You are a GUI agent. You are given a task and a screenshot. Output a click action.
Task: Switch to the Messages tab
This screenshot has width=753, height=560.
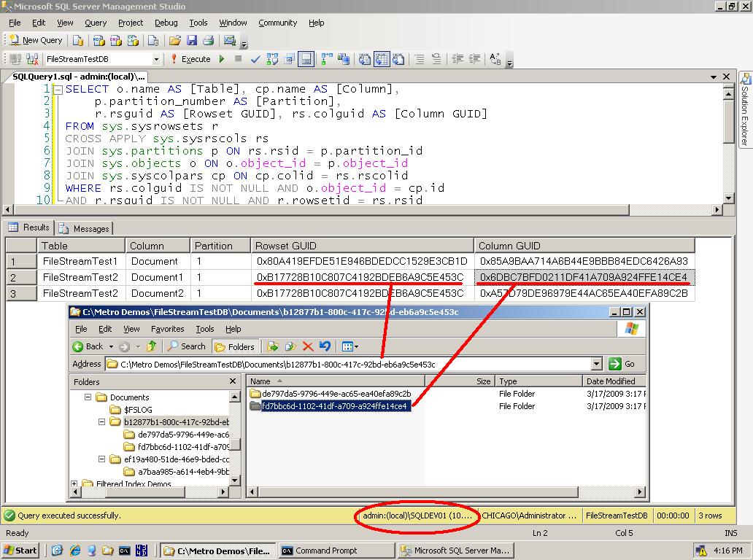point(85,228)
